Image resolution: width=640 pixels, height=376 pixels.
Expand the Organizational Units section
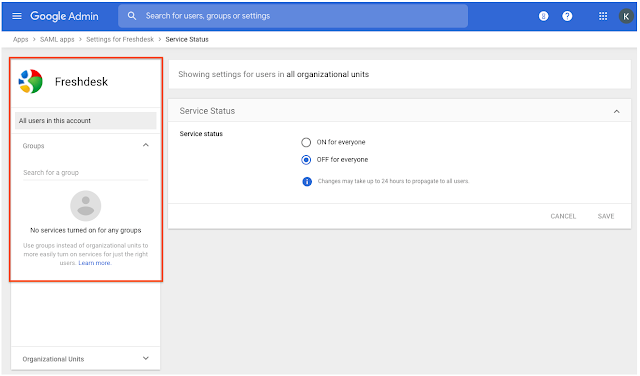click(x=146, y=358)
